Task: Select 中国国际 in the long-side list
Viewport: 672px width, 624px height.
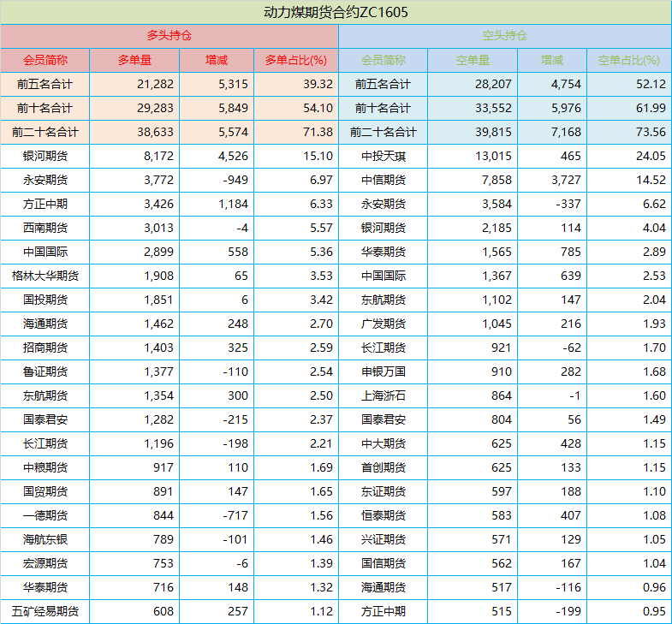Action: point(45,252)
